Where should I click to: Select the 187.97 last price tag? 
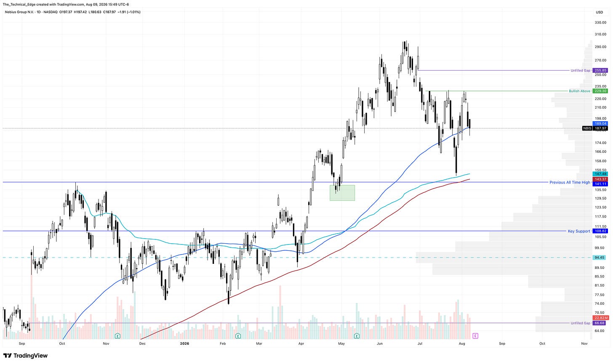click(x=600, y=128)
